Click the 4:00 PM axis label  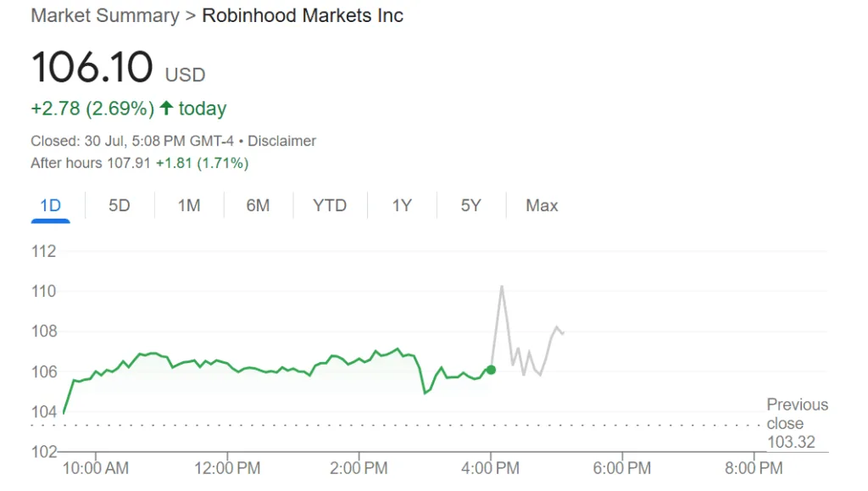(491, 467)
